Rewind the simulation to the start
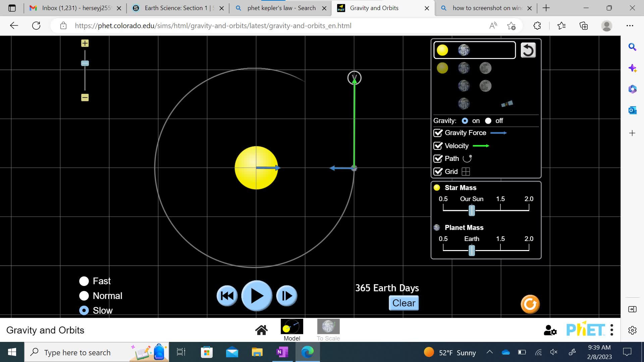 227,296
